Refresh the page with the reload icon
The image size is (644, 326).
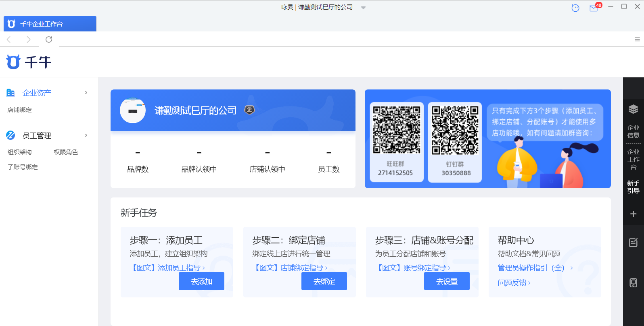(49, 39)
